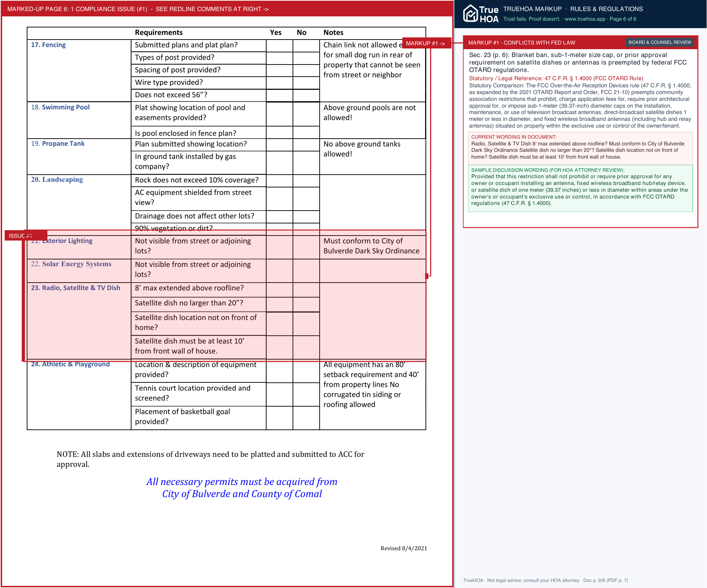Select the '24. Athletic & Playground' heading
This screenshot has height=588, width=707.
70,364
